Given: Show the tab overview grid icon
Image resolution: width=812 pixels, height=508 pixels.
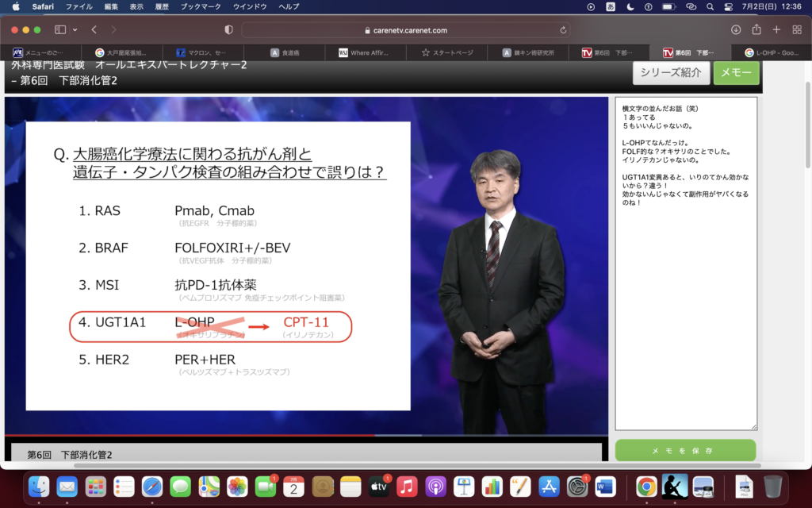Looking at the screenshot, I should (x=797, y=29).
